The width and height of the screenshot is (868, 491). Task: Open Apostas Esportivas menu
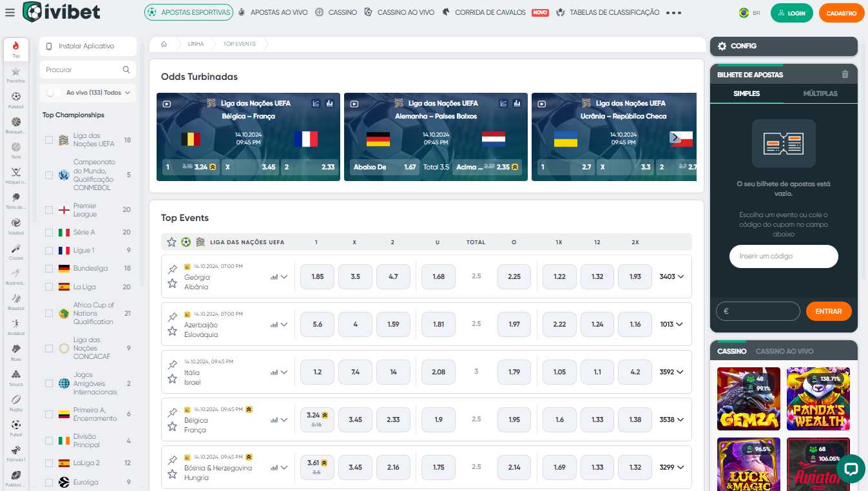coord(188,12)
